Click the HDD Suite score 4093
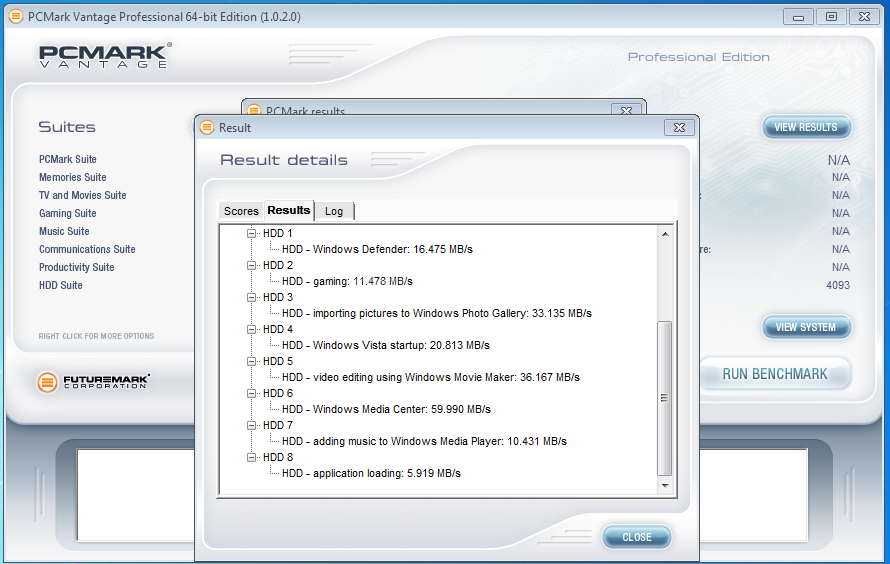This screenshot has height=564, width=890. pos(838,285)
